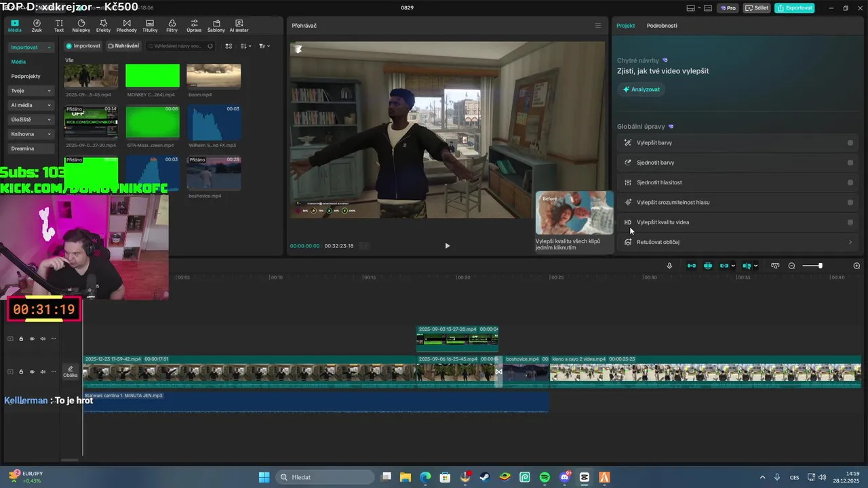Viewport: 868px width, 488px height.
Task: Open Discord from the taskbar
Action: 565,477
